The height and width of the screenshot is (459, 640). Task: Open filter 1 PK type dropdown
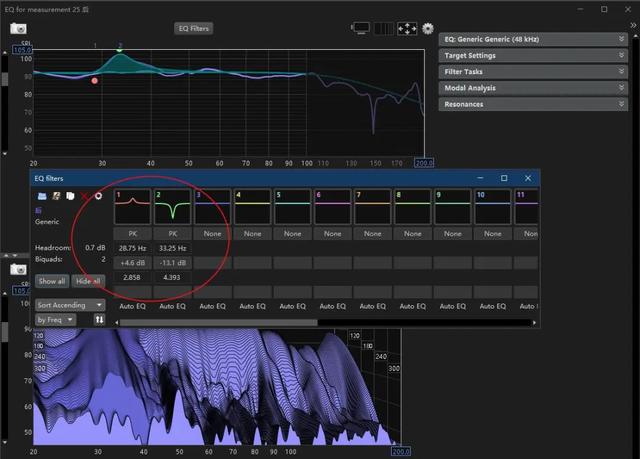click(x=133, y=234)
